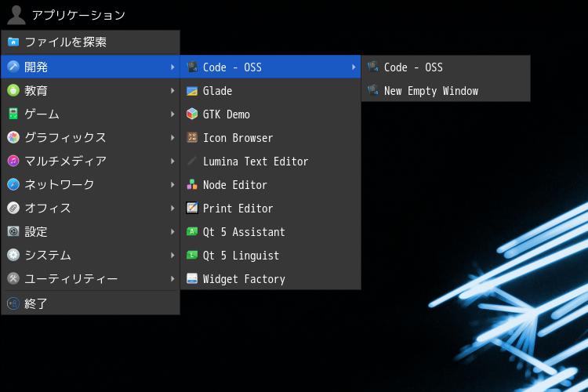Expand the ユーティリティー submenu arrow

click(172, 278)
